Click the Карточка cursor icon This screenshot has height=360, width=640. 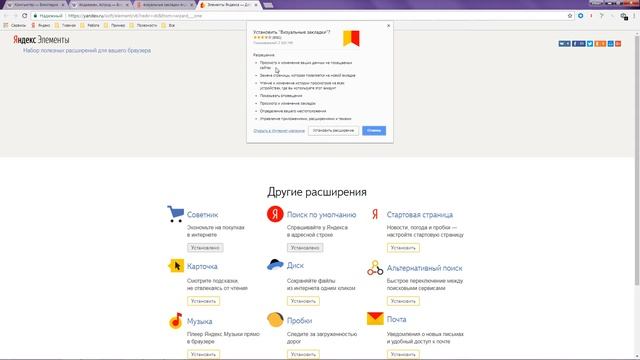click(176, 266)
